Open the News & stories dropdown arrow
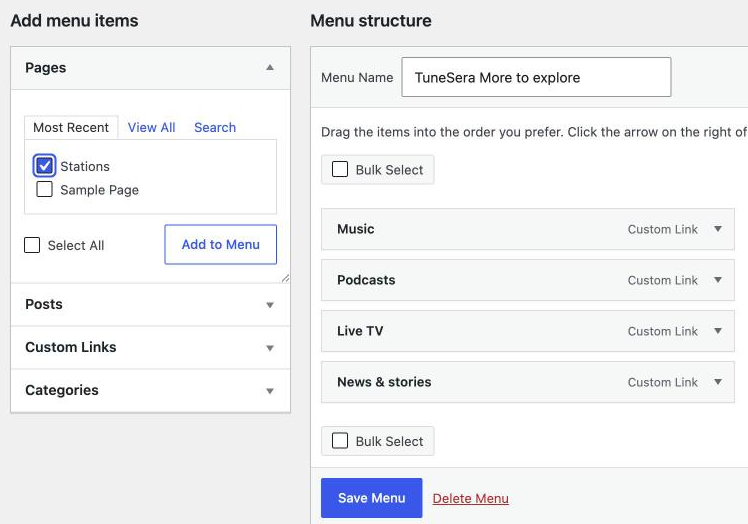 [x=718, y=381]
